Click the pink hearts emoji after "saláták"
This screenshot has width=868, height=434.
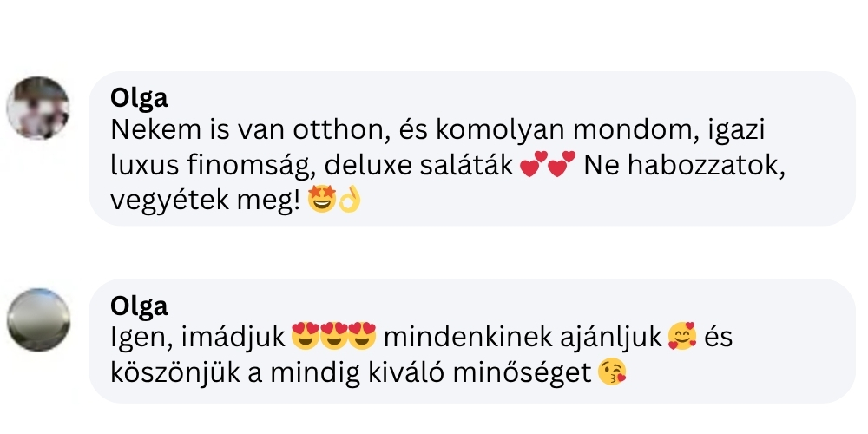point(548,166)
